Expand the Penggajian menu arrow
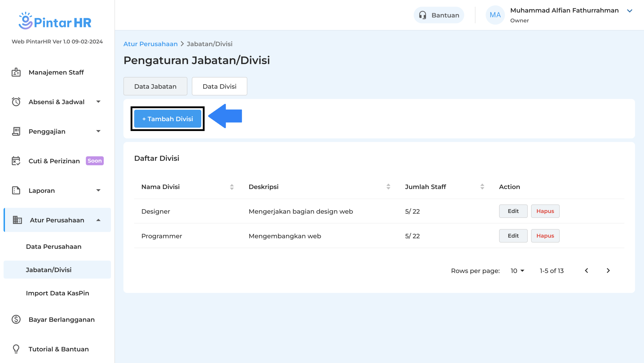644x363 pixels. [x=98, y=131]
